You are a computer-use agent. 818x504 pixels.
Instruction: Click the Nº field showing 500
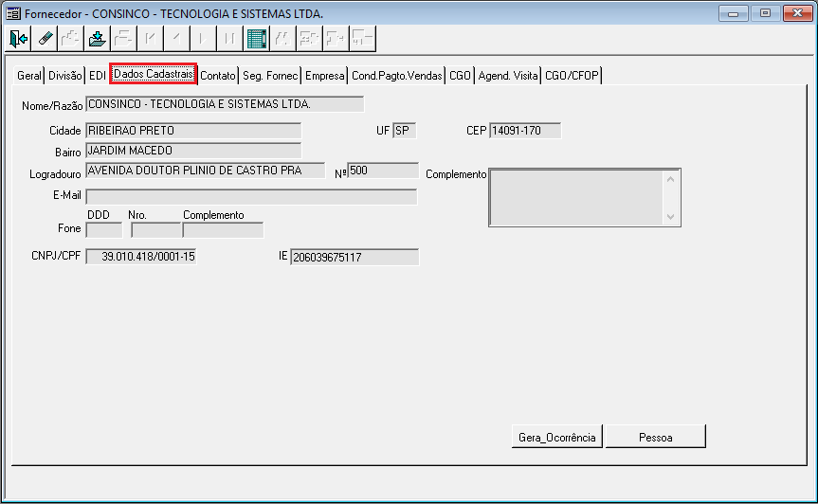pos(384,171)
